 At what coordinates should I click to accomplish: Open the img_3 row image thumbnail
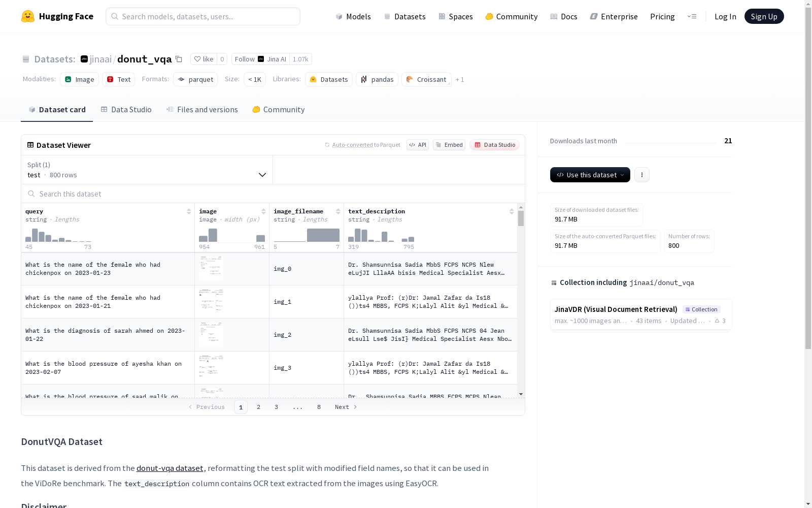tap(211, 368)
